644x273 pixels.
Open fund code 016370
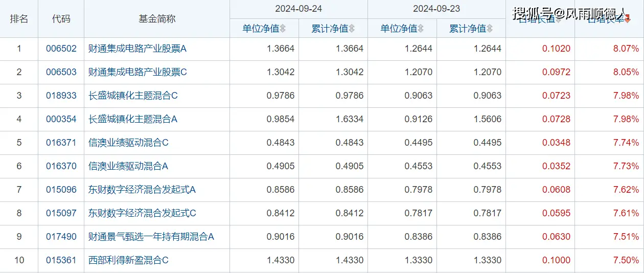point(61,166)
